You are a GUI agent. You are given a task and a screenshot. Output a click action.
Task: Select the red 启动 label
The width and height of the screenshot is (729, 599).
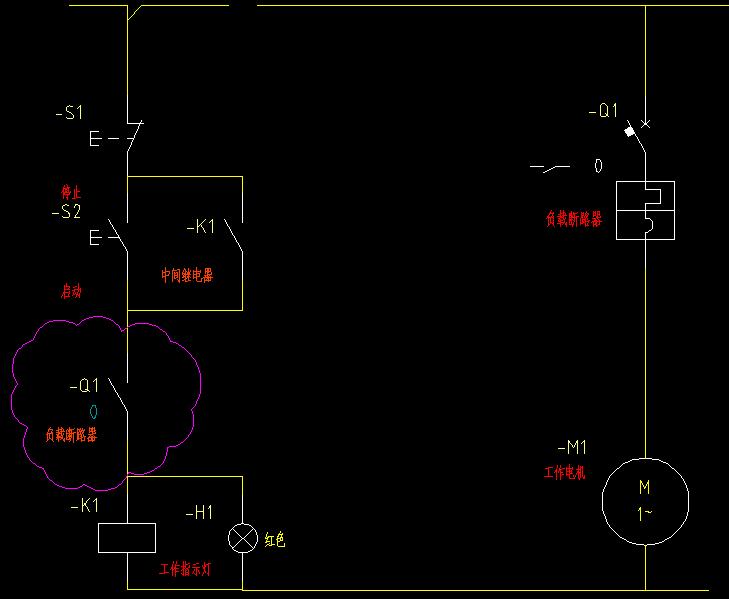[x=71, y=292]
